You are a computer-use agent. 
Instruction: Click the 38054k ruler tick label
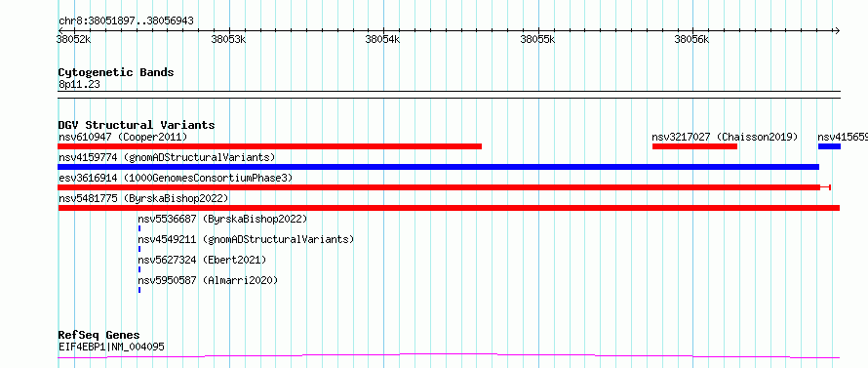pos(382,40)
